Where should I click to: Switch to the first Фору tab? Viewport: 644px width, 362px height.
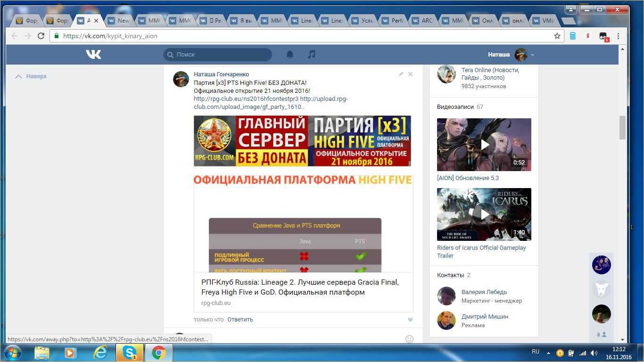[x=28, y=21]
